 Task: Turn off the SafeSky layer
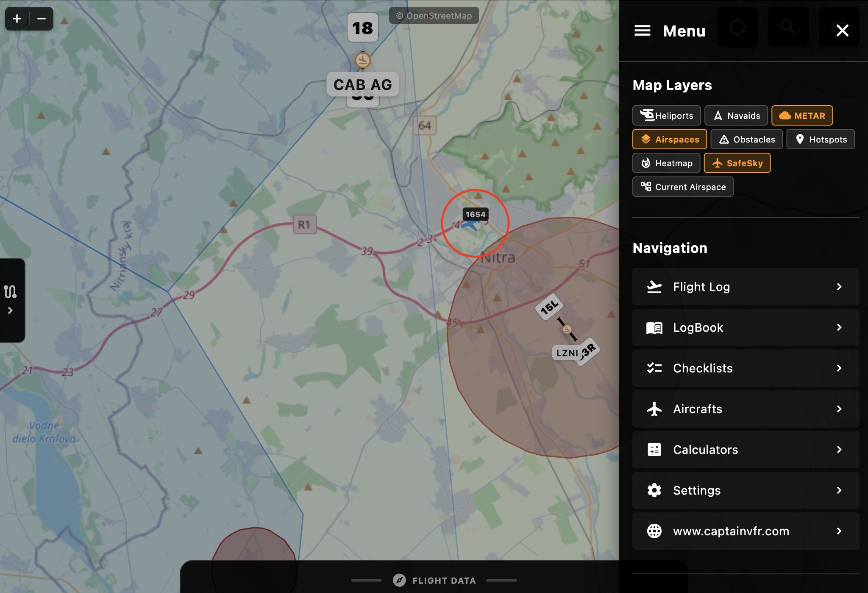pyautogui.click(x=737, y=163)
